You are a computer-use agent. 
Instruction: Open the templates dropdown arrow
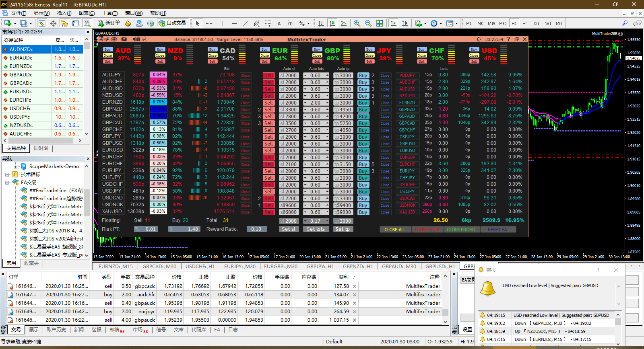(456, 23)
